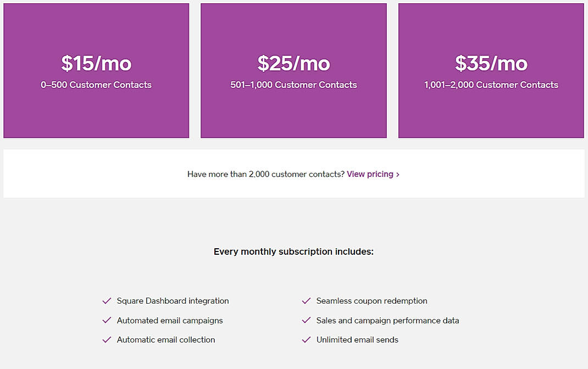Open the View pricing link
The height and width of the screenshot is (369, 588).
[x=370, y=174]
